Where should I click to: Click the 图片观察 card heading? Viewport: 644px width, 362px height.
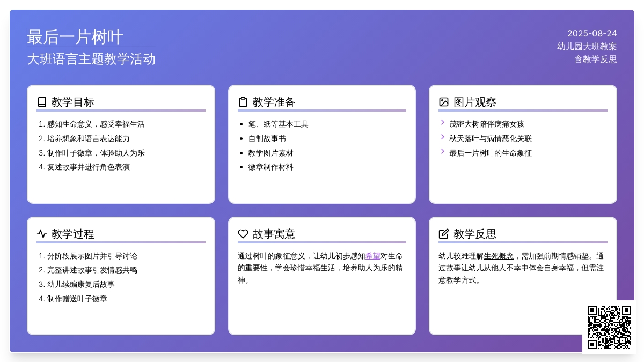pyautogui.click(x=475, y=102)
